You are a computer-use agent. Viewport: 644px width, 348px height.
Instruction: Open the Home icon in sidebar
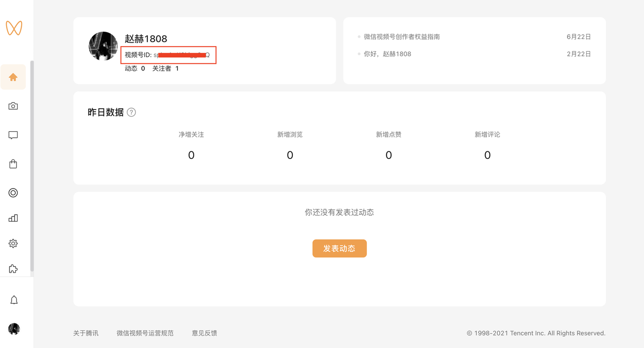tap(13, 77)
